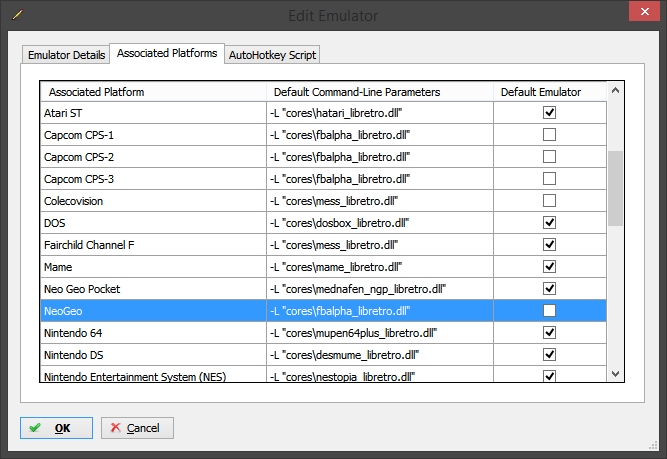Confirm changes with the OK button

pyautogui.click(x=56, y=428)
